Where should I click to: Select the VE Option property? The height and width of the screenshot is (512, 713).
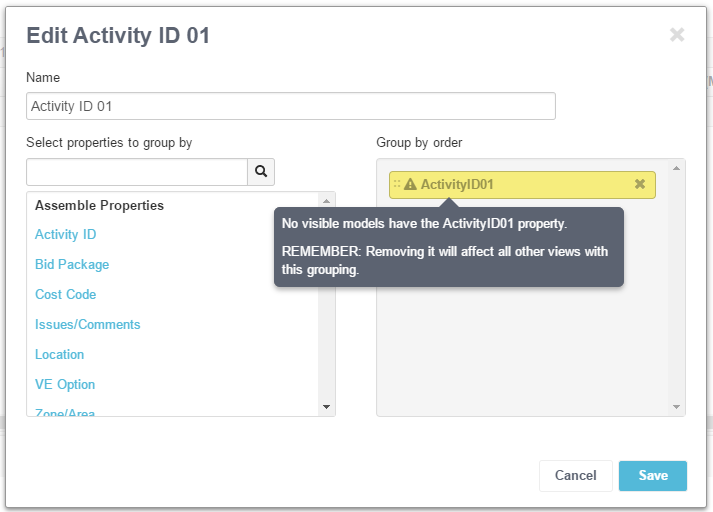coord(65,385)
